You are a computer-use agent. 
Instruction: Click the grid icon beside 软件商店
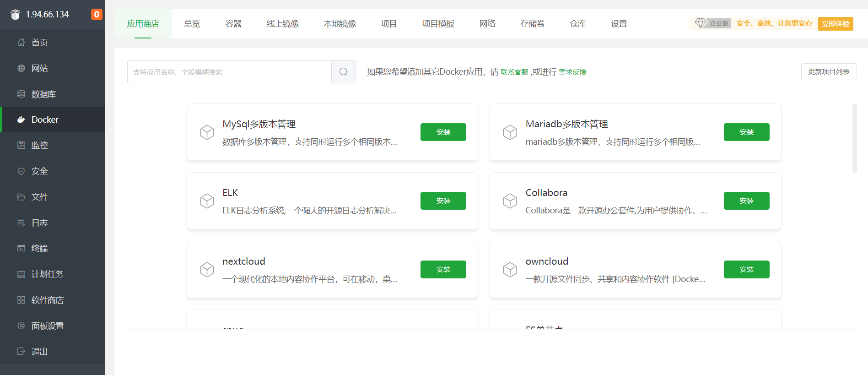tap(21, 300)
